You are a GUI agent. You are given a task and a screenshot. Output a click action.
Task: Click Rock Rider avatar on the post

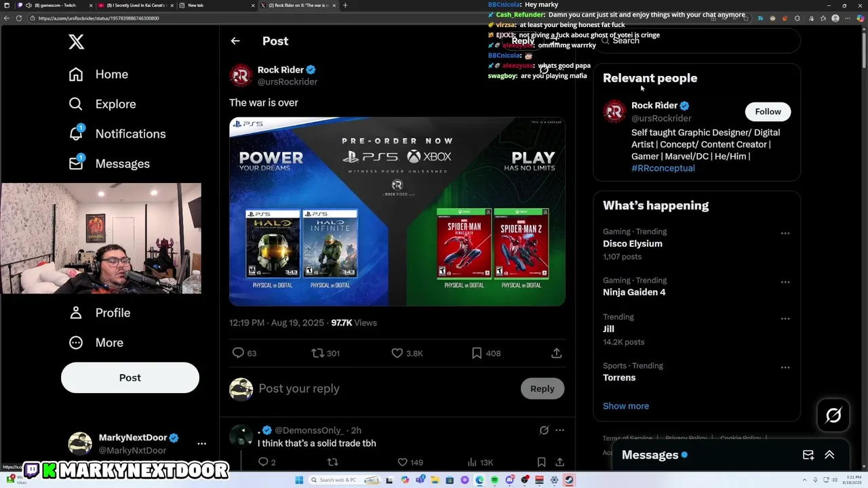[241, 75]
